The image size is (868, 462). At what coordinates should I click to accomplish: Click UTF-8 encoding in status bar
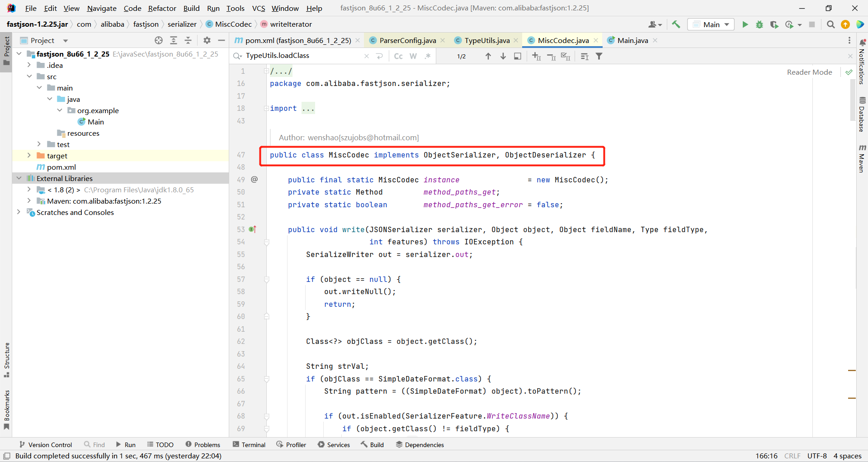817,456
